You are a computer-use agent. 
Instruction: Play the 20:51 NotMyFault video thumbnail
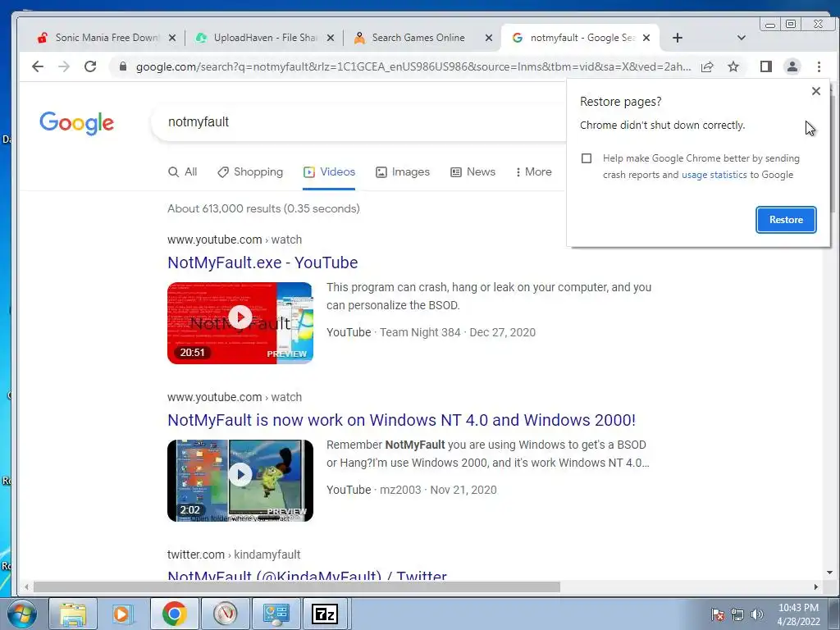tap(240, 323)
